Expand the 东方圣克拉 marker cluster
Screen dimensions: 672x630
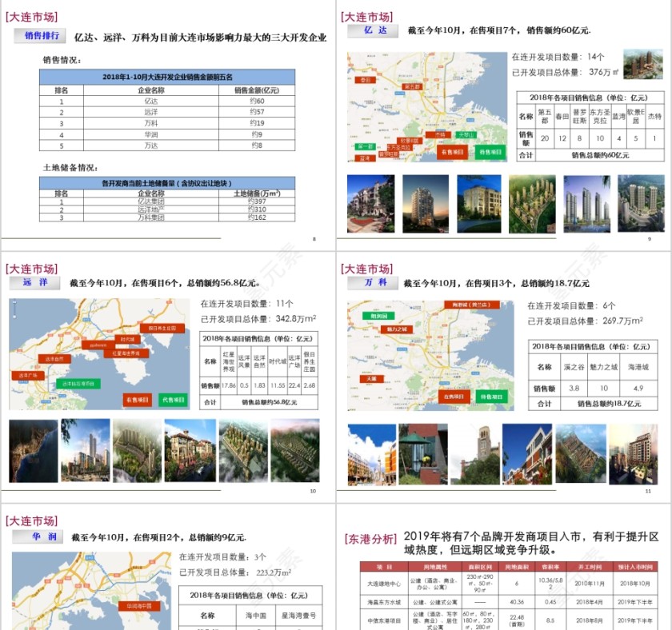click(399, 148)
